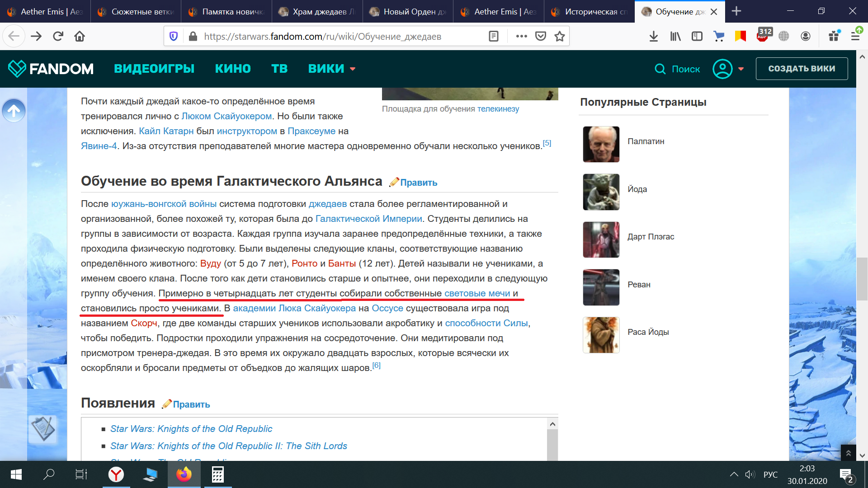Toggle Reader View icon in address bar

(494, 36)
